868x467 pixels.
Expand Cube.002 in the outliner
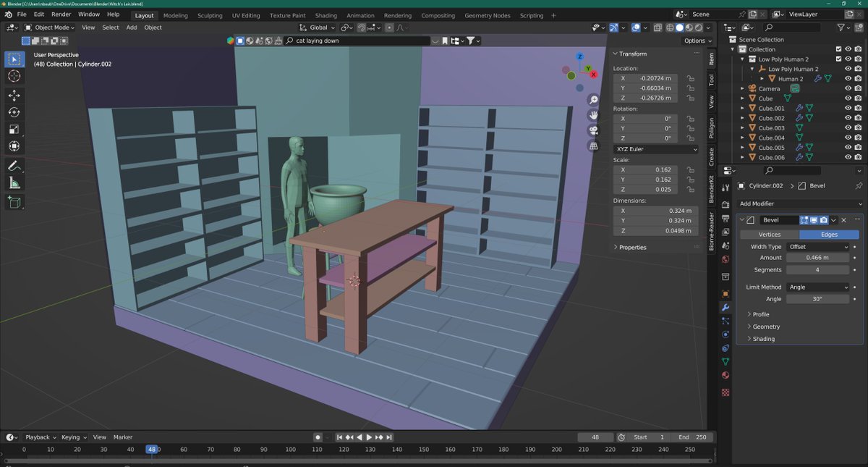pyautogui.click(x=743, y=118)
